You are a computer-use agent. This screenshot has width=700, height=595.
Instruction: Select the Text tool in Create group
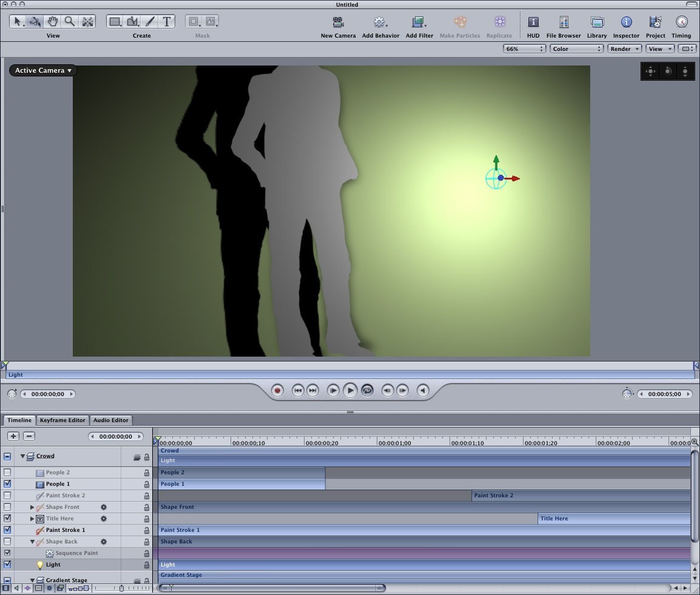pos(167,21)
